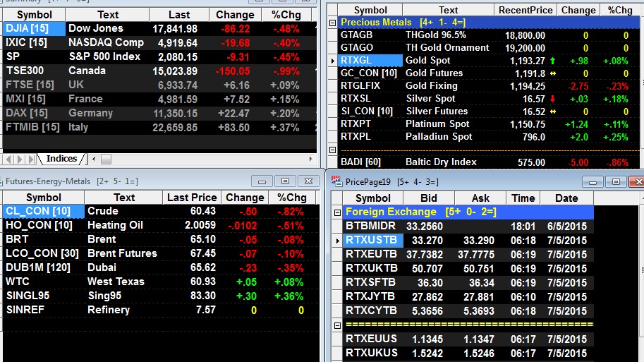This screenshot has width=644, height=362.
Task: Select the HO_CON [10] Heating Oil row
Action: coord(161,226)
